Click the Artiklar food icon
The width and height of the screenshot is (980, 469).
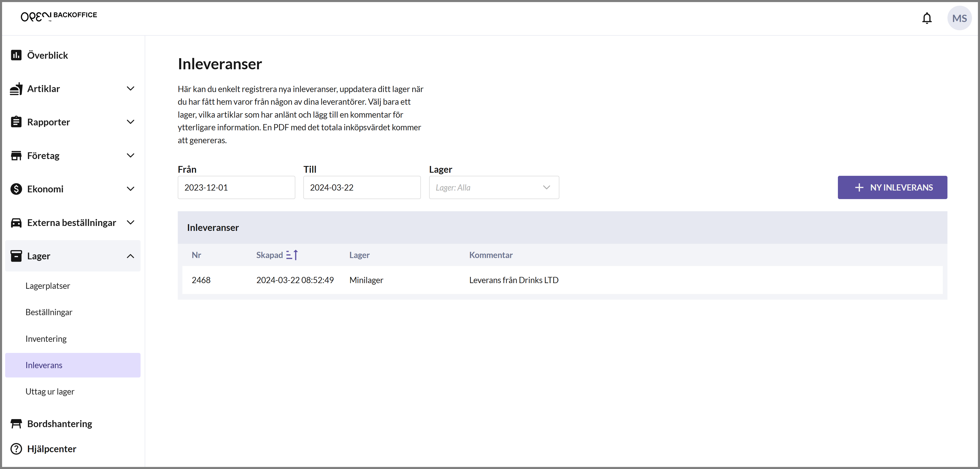tap(16, 89)
